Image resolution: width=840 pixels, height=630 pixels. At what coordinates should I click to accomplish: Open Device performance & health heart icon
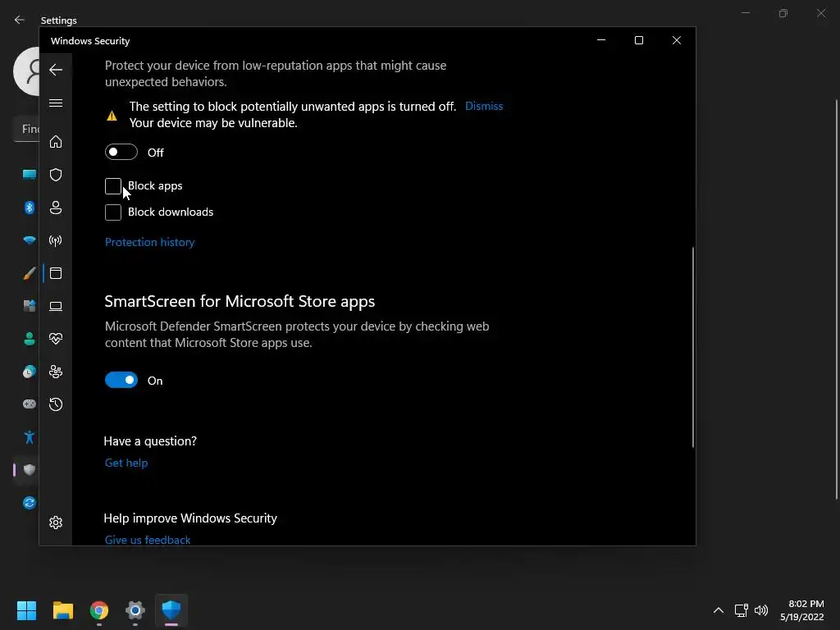coord(56,339)
